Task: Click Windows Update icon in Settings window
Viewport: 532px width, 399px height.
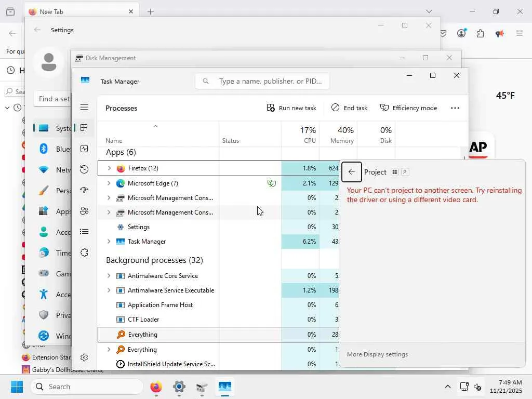Action: pyautogui.click(x=44, y=336)
